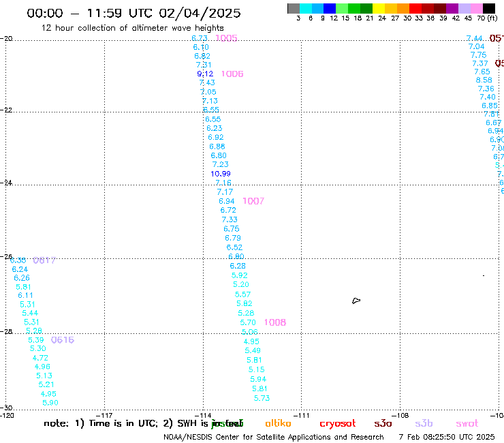Click the 6.52 wave height value
Viewport: 504px width, 443px height.
234,247
